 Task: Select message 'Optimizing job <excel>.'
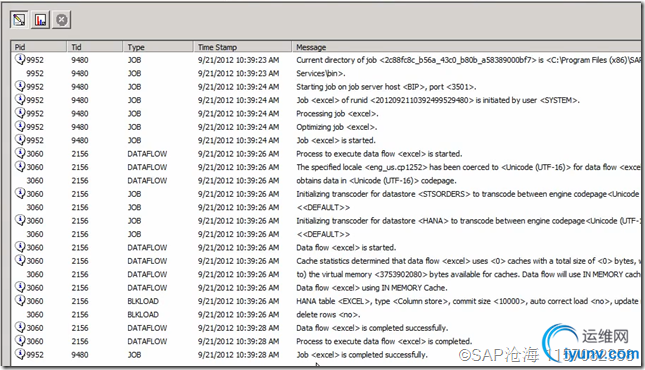pos(336,127)
